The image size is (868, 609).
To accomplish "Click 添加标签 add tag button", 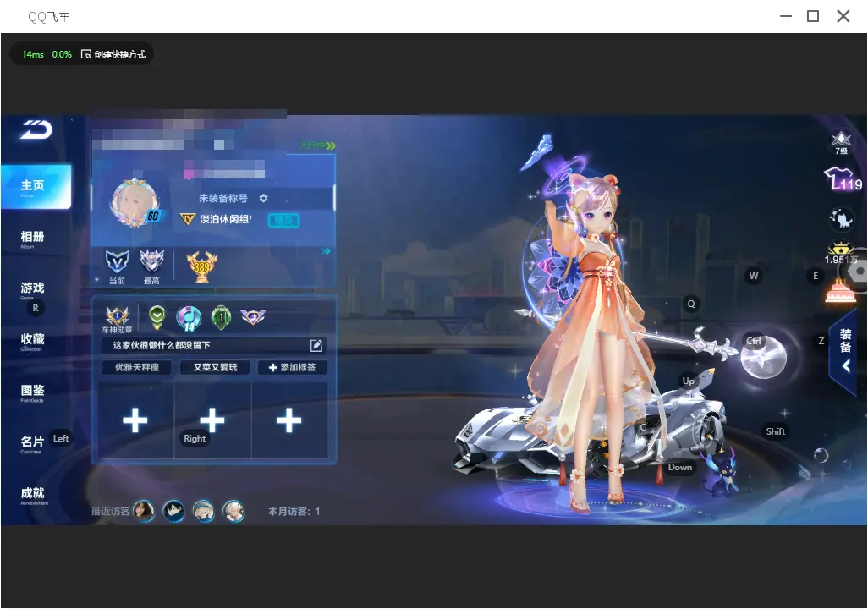I will point(292,367).
